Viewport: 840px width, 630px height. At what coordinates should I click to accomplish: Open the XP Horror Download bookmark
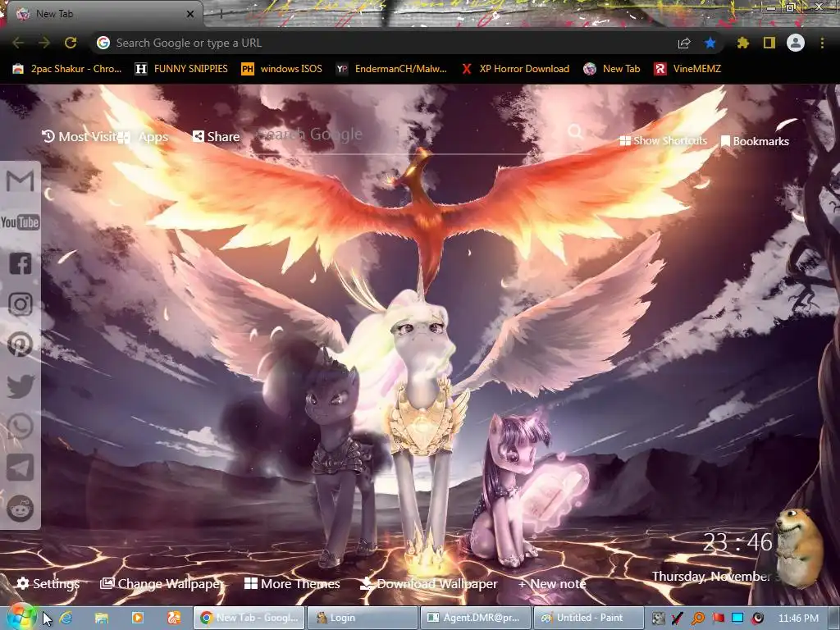(515, 69)
